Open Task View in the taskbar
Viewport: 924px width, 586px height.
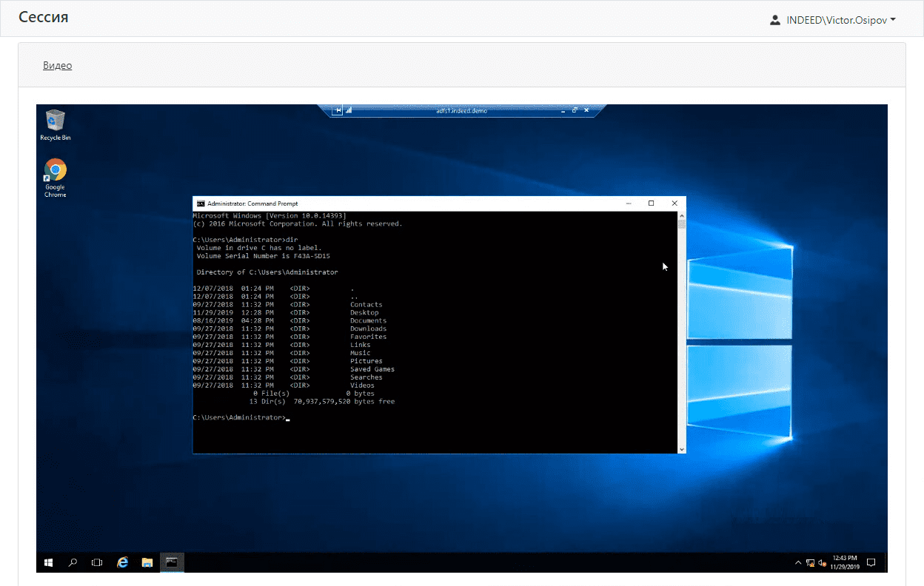97,562
